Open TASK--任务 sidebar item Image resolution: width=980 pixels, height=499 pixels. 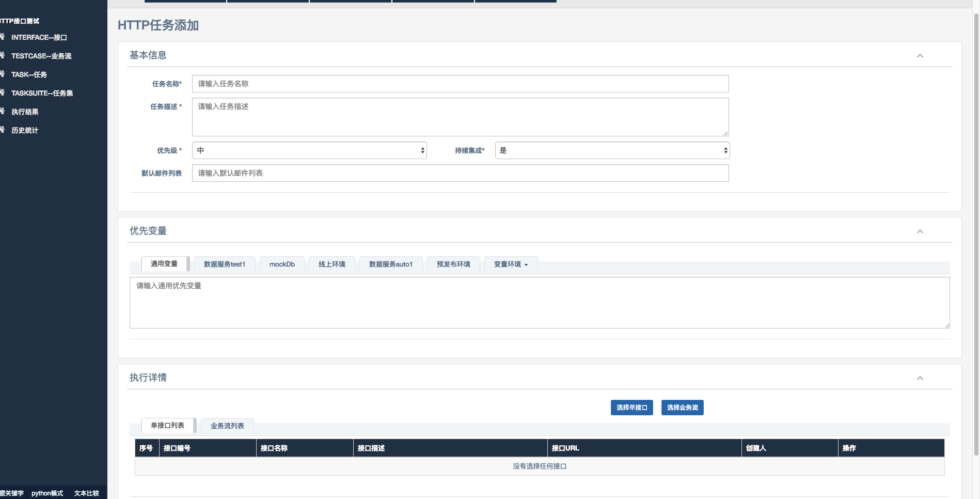click(29, 74)
